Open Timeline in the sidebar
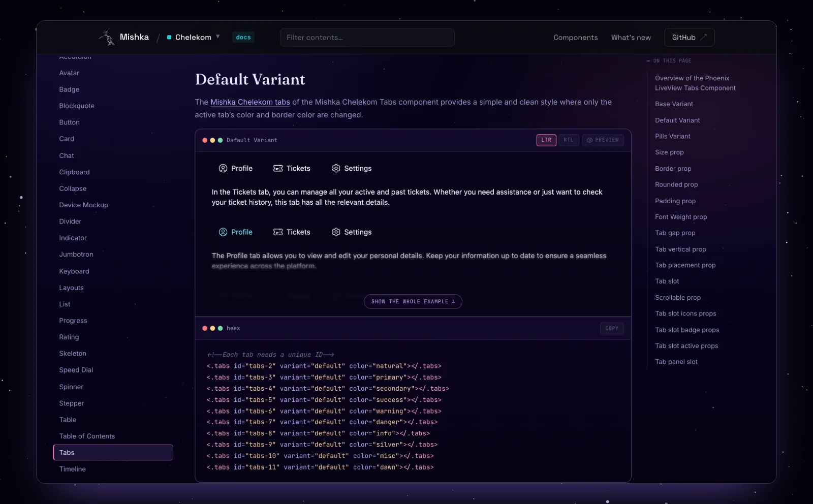The height and width of the screenshot is (504, 813). (x=73, y=469)
